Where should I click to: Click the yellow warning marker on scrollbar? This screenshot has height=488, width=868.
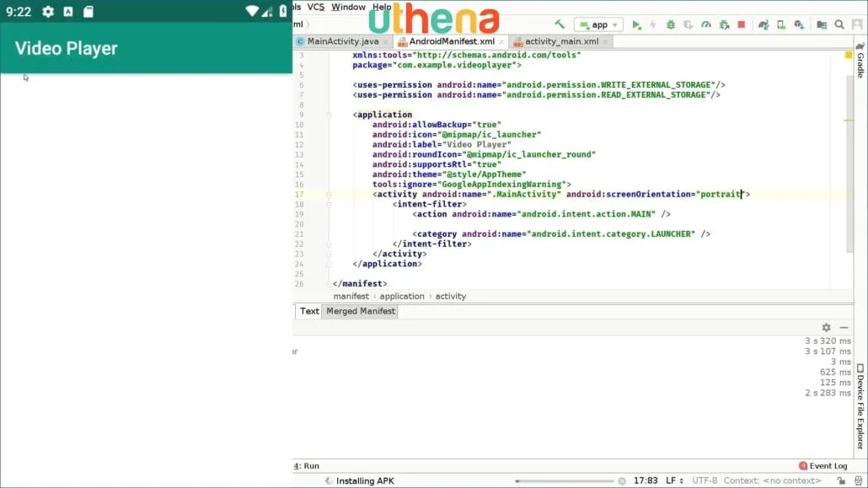click(849, 55)
